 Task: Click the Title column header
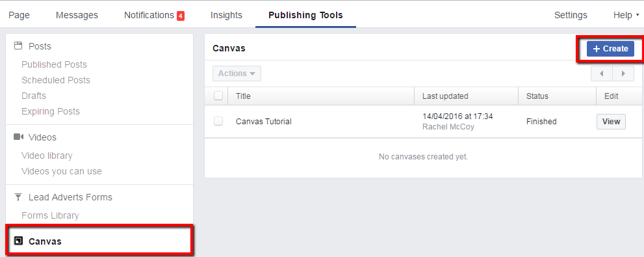point(243,96)
